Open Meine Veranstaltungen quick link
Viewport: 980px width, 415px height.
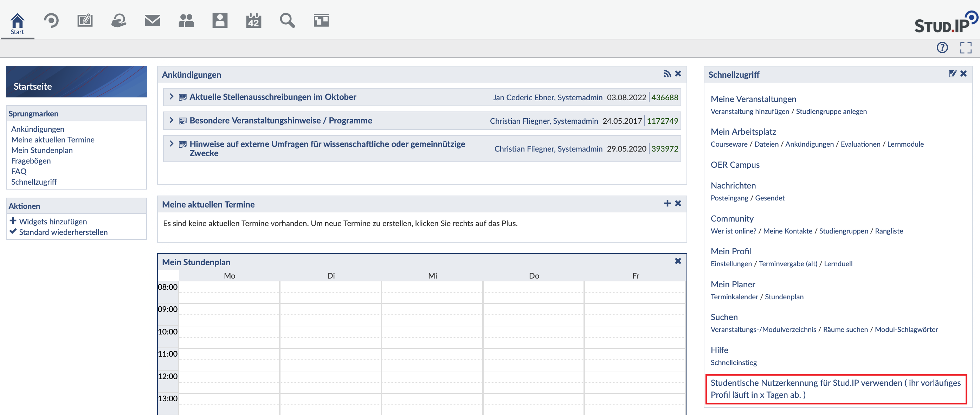753,99
